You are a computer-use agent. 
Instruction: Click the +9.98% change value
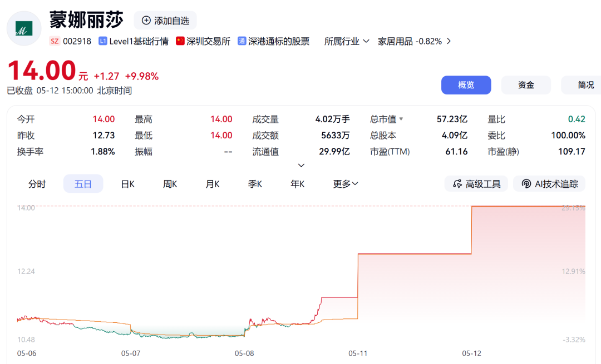(x=142, y=76)
